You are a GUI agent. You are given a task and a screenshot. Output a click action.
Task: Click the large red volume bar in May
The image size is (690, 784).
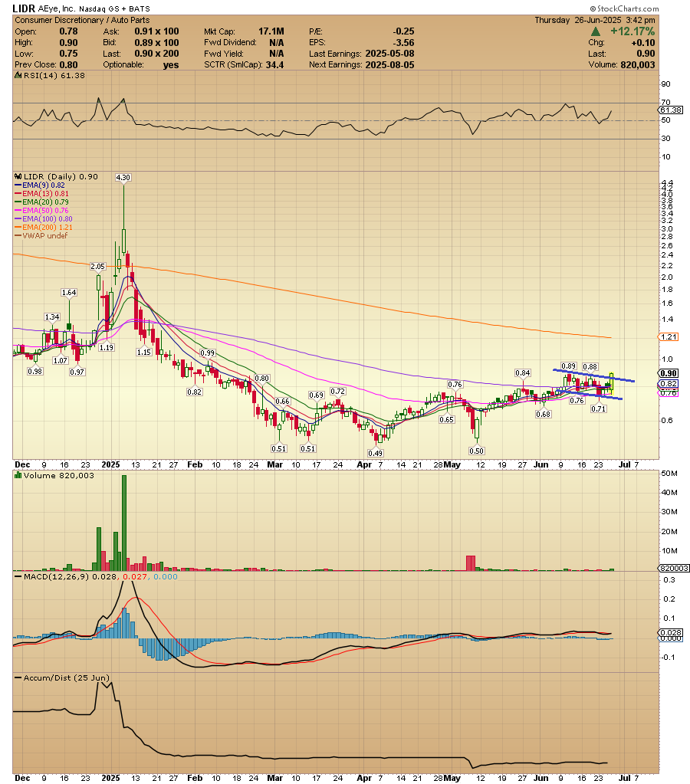click(470, 563)
